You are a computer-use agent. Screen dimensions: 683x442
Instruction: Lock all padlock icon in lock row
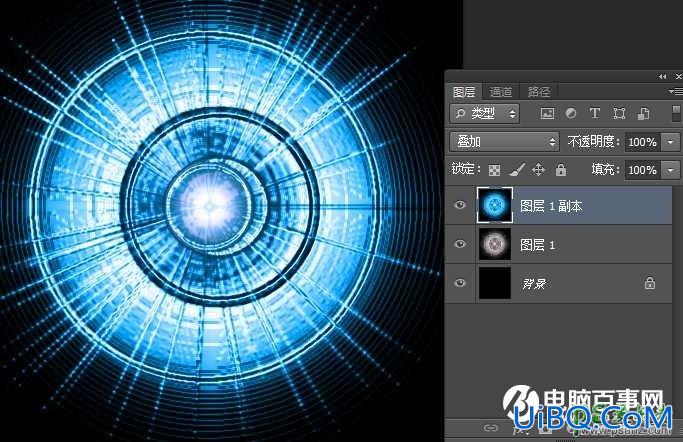click(561, 169)
